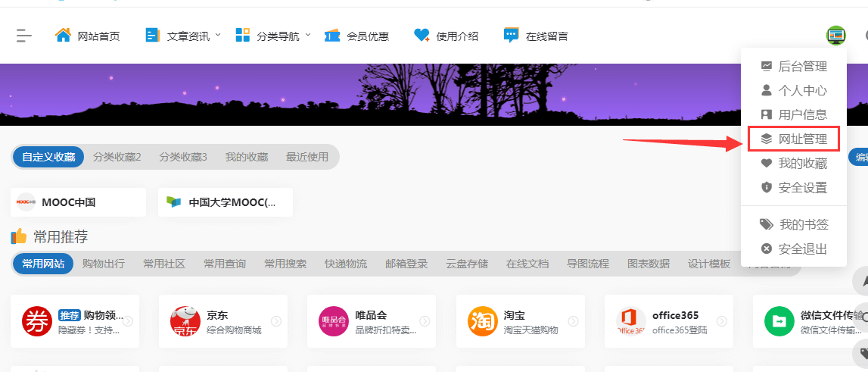Expand the 文章资讯 dropdown

point(217,35)
